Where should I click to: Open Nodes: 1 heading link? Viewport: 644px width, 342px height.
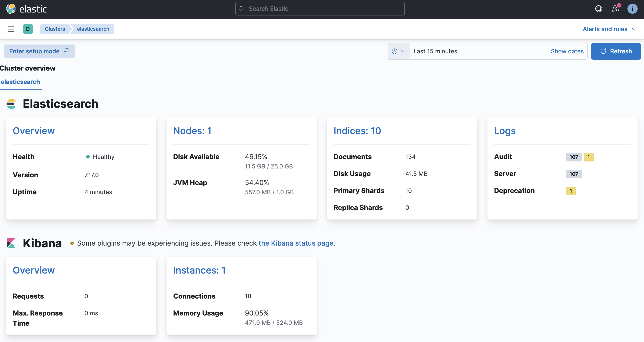tap(192, 131)
